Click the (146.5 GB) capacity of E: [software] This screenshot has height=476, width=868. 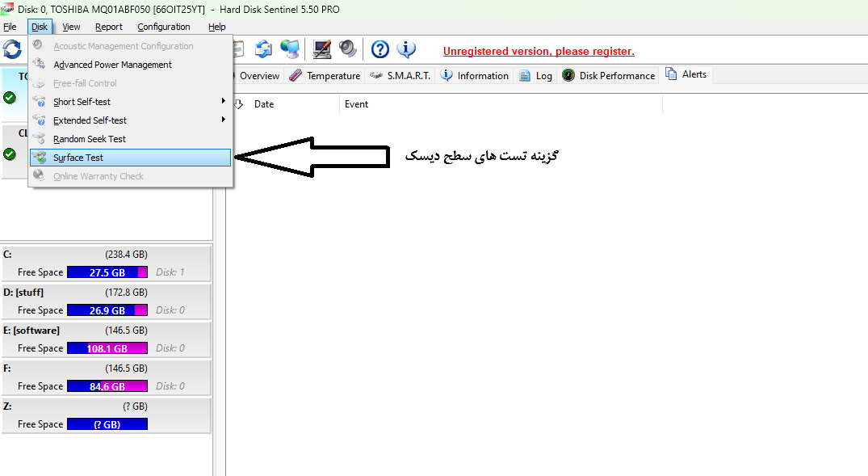(126, 331)
